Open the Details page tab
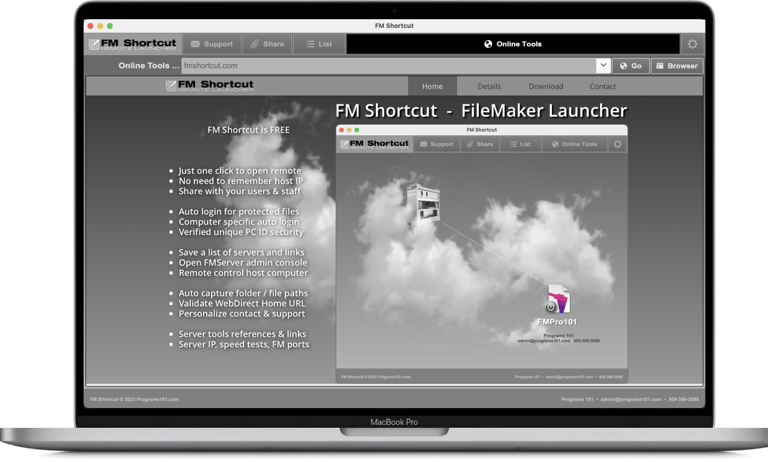This screenshot has width=768, height=462. coord(489,86)
